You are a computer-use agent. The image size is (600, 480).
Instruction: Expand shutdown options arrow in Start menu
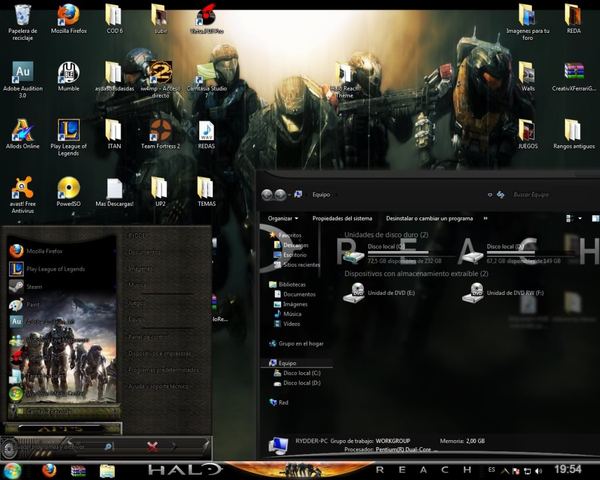(174, 446)
